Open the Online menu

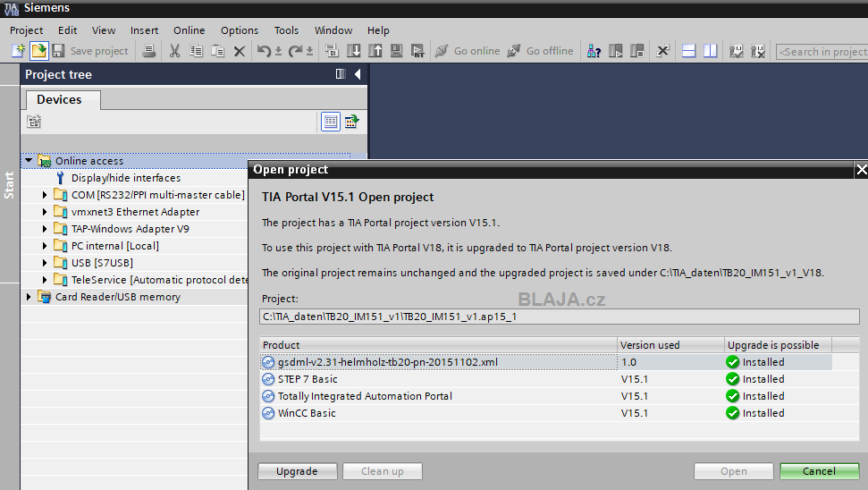coord(189,30)
